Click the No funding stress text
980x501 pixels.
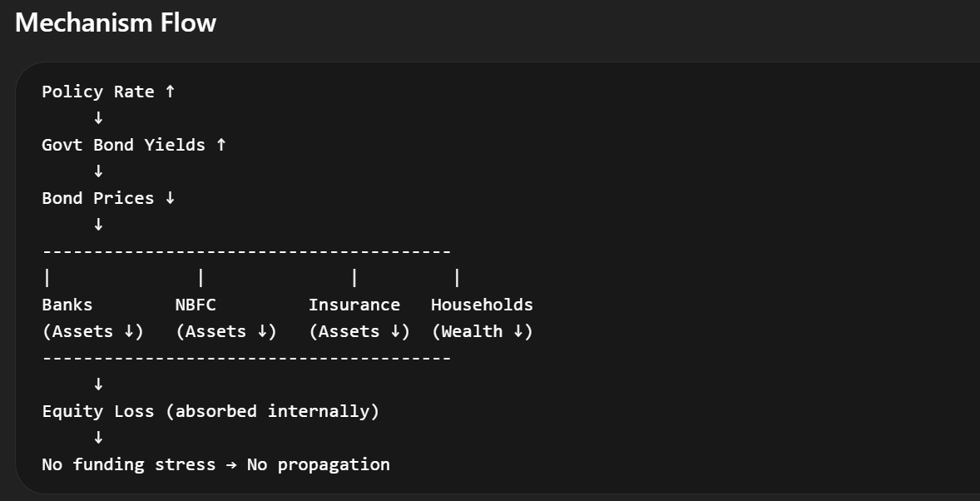click(x=129, y=464)
